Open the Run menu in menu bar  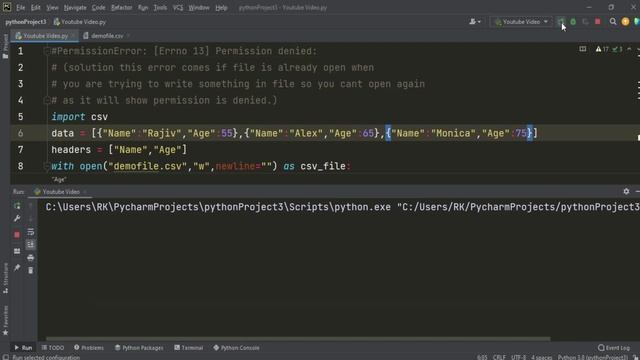(x=143, y=7)
